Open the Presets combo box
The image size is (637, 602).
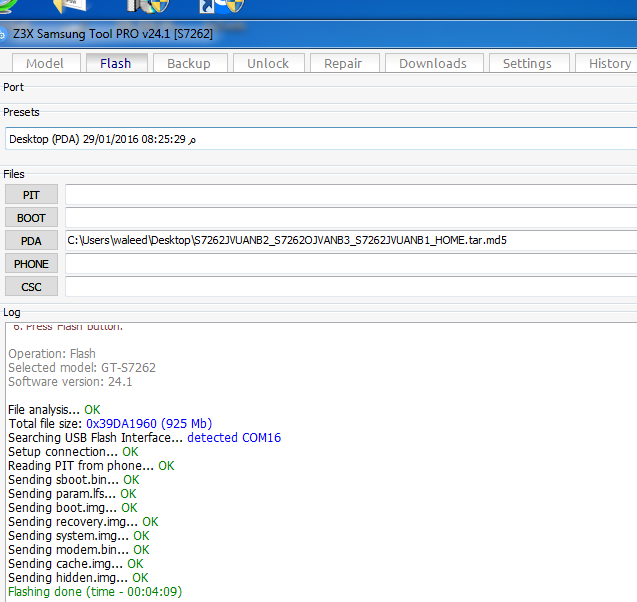321,139
